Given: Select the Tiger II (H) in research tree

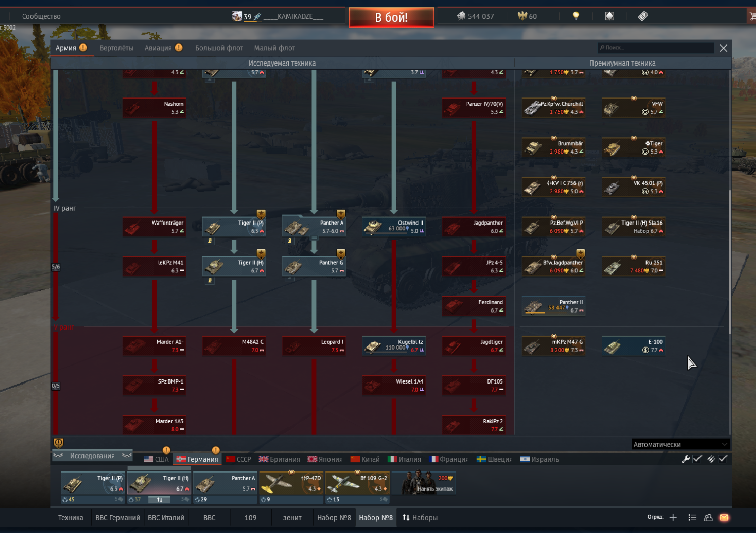Looking at the screenshot, I should point(234,266).
